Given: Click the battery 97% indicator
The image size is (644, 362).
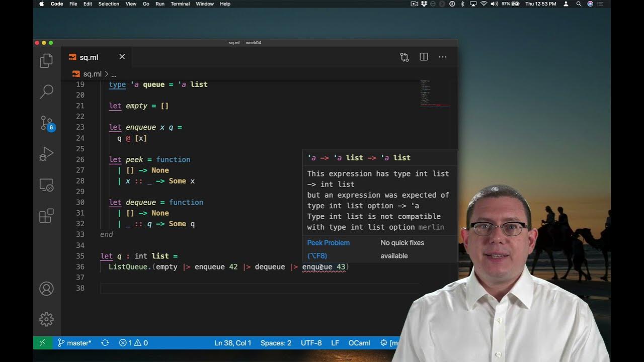Looking at the screenshot, I should tap(510, 4).
